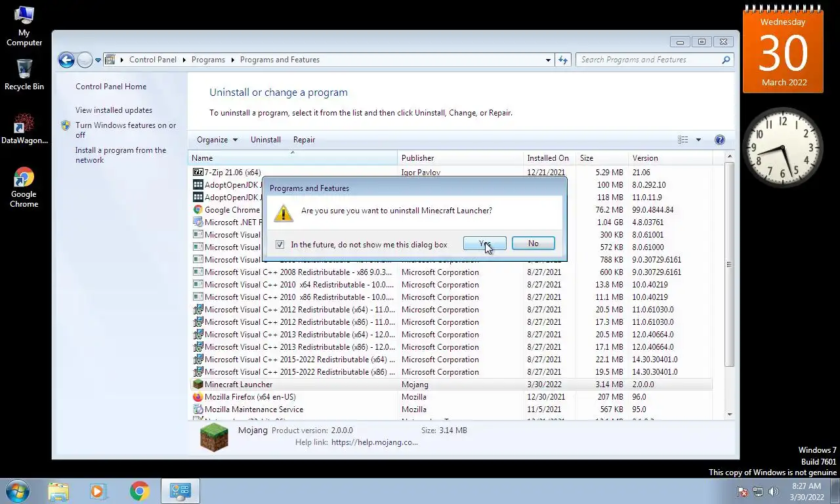Click Uninstall in the toolbar

tap(266, 140)
